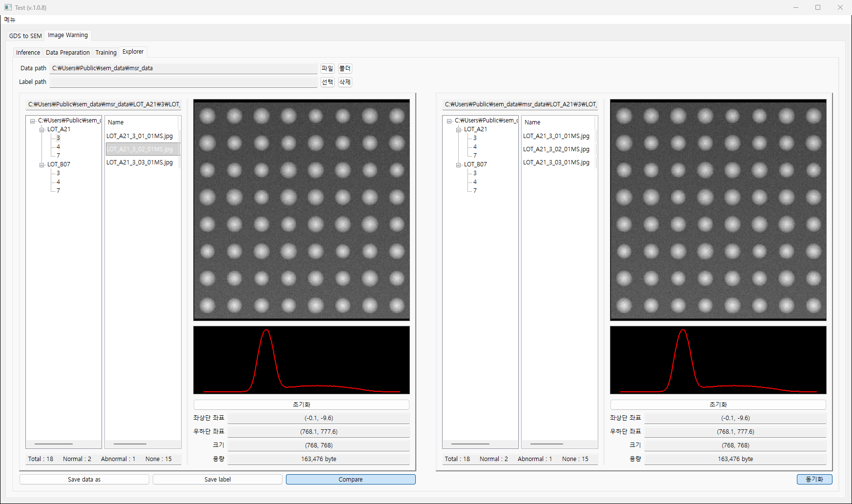
Task: Open the 메뉴 menu
Action: click(10, 20)
